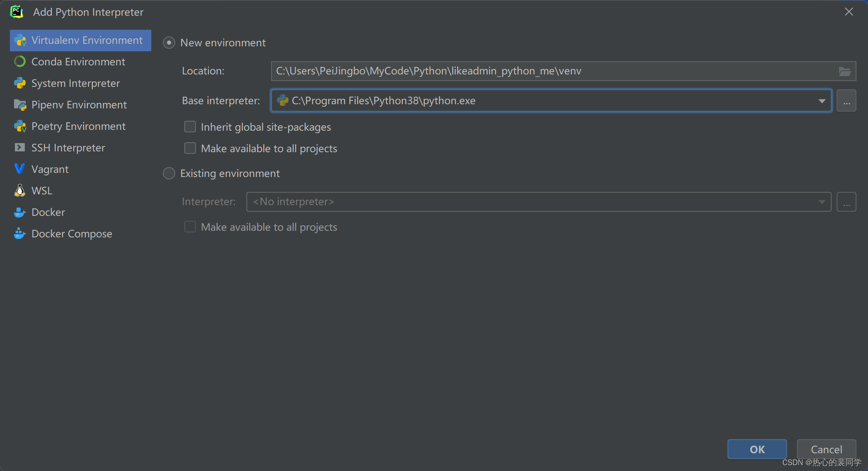Select the New environment radio button
This screenshot has width=868, height=471.
[169, 43]
